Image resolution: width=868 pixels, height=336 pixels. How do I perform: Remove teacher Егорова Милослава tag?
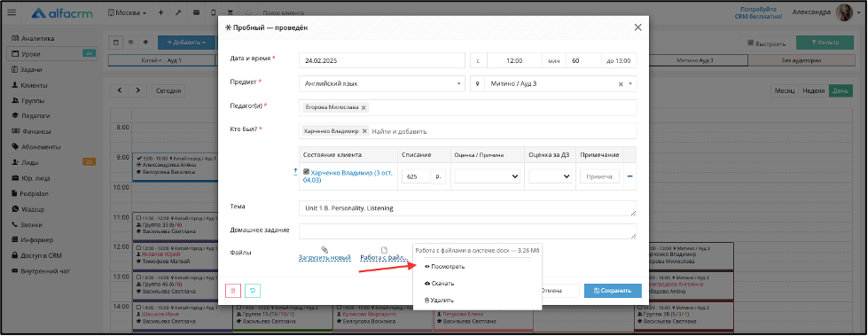(x=364, y=108)
